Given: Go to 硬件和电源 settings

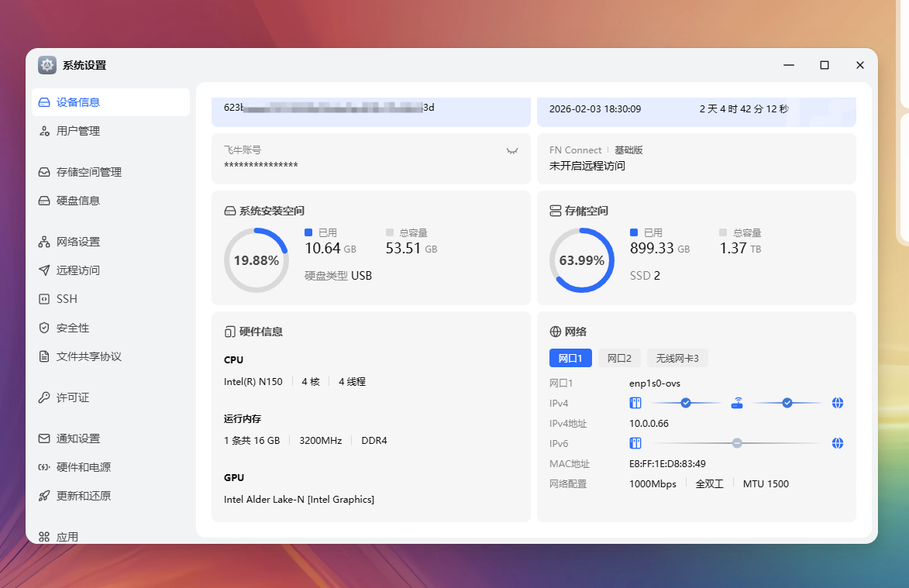Looking at the screenshot, I should click(x=83, y=467).
